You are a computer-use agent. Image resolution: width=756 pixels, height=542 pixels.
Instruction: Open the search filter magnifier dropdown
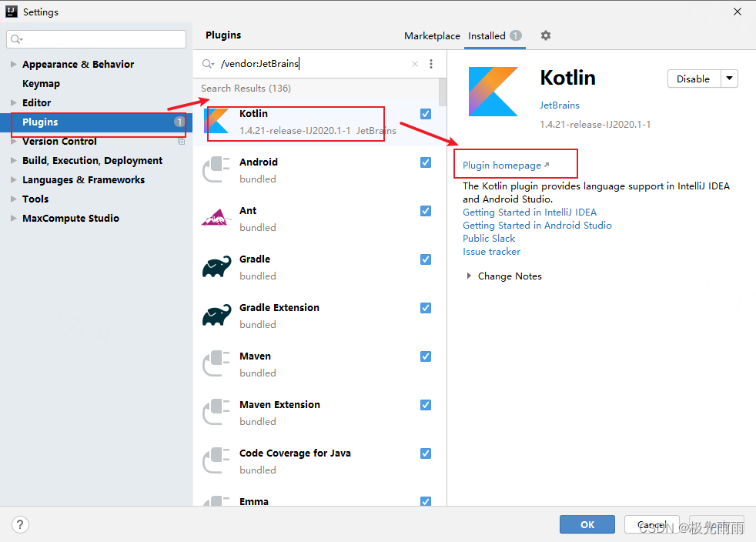pyautogui.click(x=206, y=64)
